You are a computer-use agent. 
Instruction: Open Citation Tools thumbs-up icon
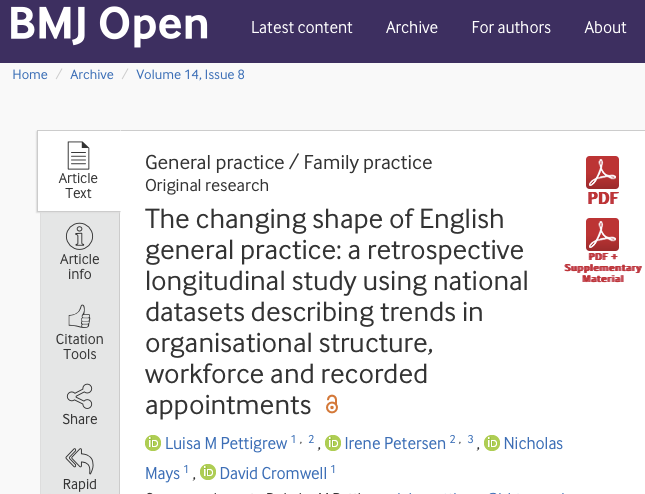(79, 319)
